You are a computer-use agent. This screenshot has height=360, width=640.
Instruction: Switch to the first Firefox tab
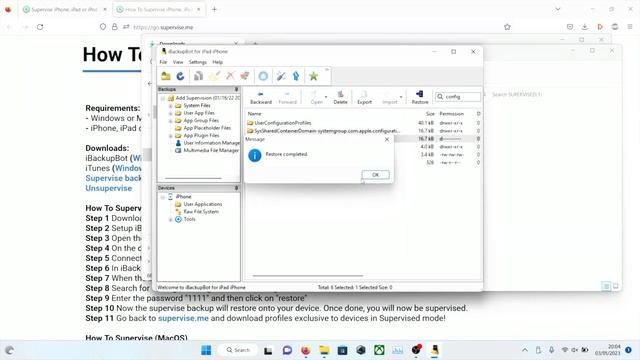(x=64, y=9)
